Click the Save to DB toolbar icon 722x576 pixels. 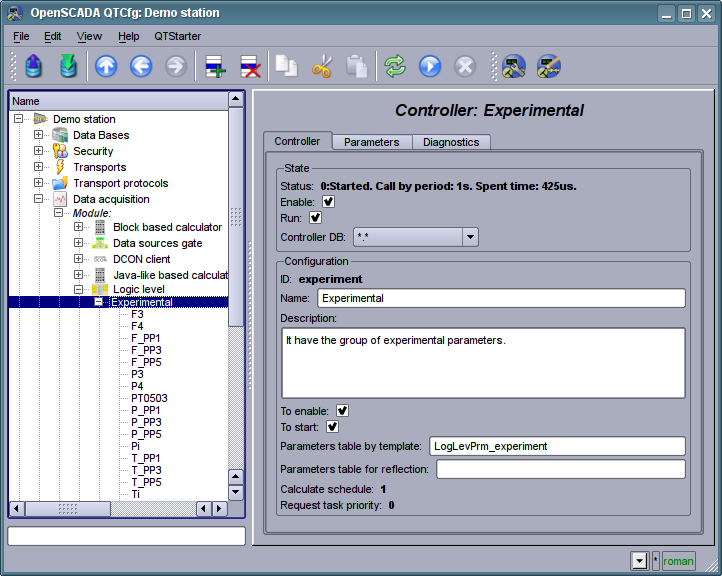pyautogui.click(x=68, y=66)
